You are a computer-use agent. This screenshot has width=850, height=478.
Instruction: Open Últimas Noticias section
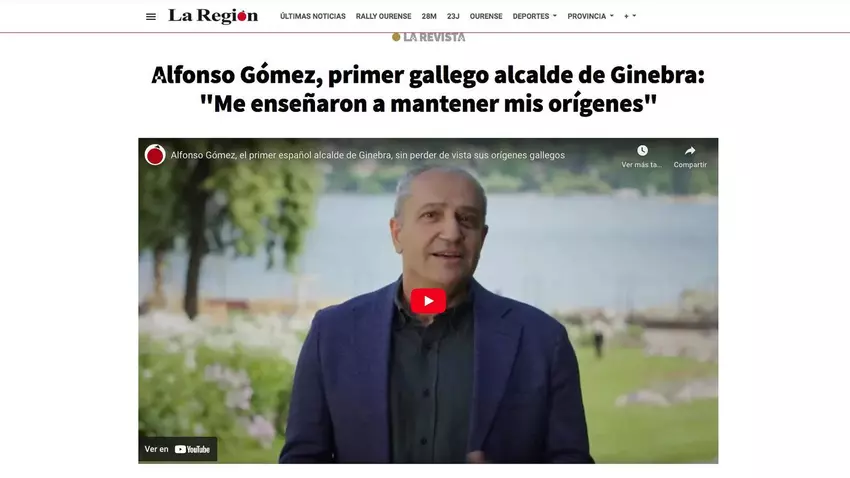coord(313,16)
